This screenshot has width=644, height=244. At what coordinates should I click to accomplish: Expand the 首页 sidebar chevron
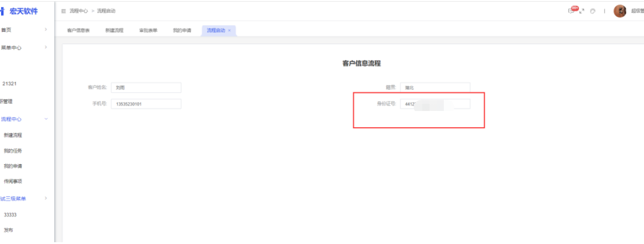pos(46,30)
